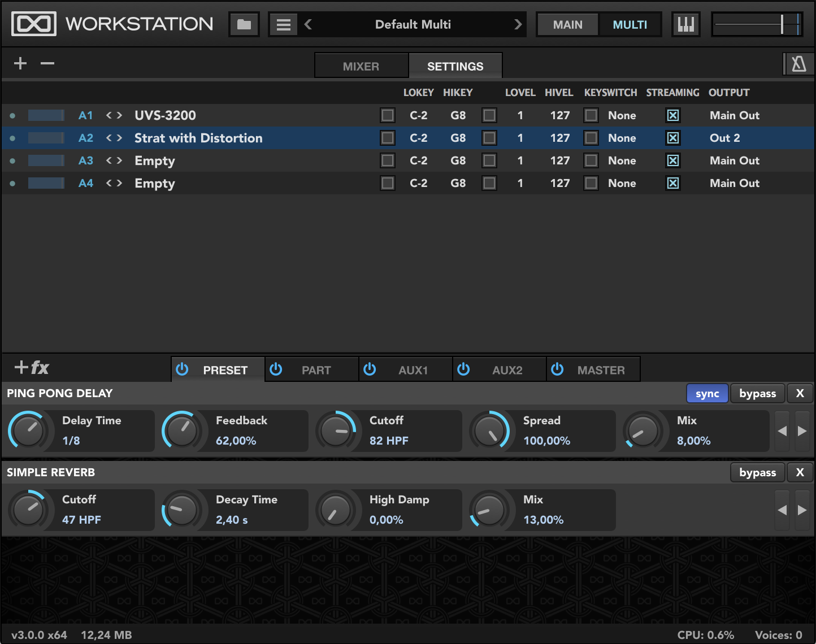Image resolution: width=816 pixels, height=644 pixels.
Task: Adjust the master volume slider
Action: pyautogui.click(x=757, y=24)
